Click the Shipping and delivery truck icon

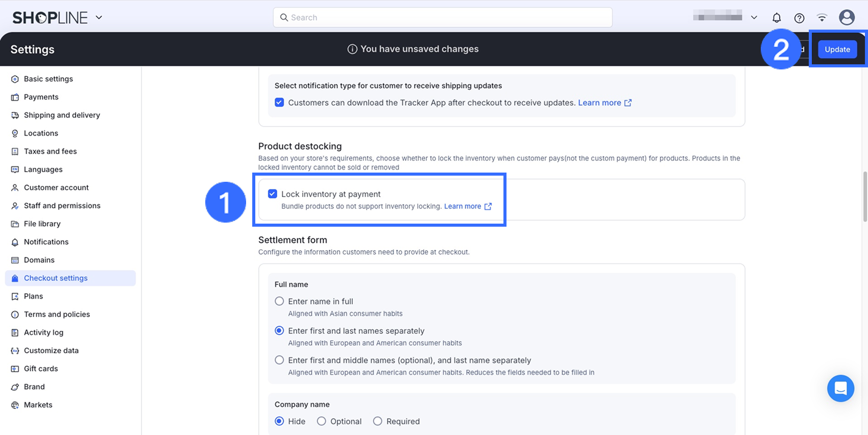coord(15,115)
